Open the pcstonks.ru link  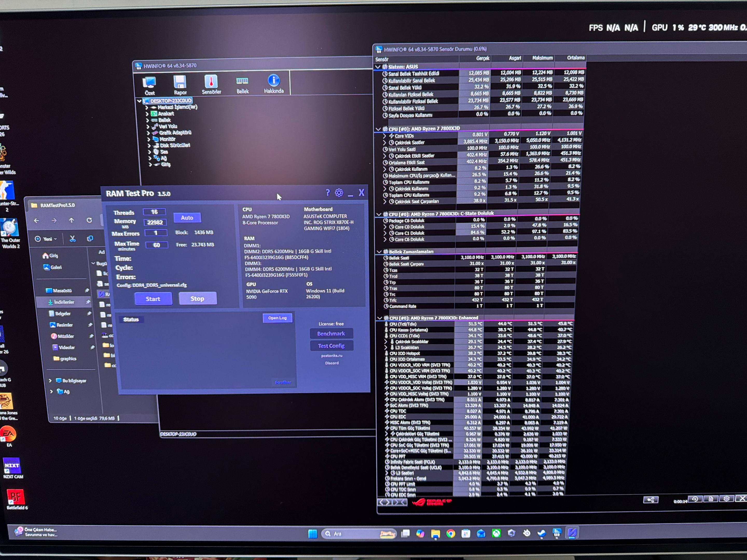[x=332, y=355]
